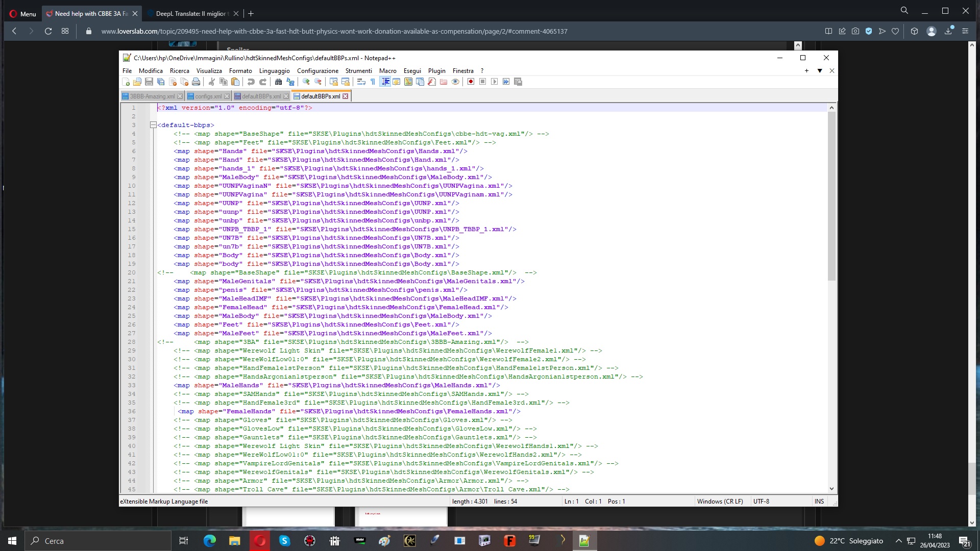Open the Function List panel

pos(432,82)
